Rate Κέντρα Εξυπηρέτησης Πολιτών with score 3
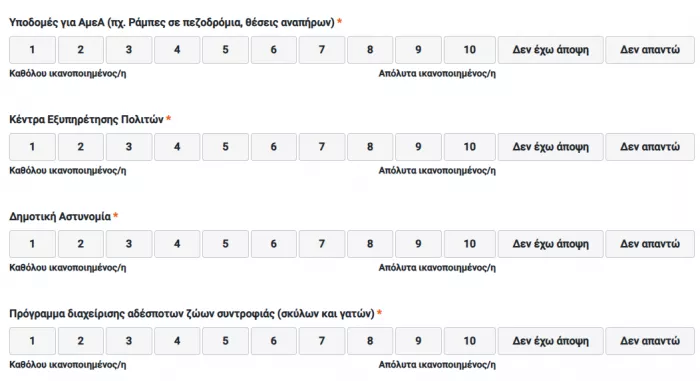 coord(129,147)
